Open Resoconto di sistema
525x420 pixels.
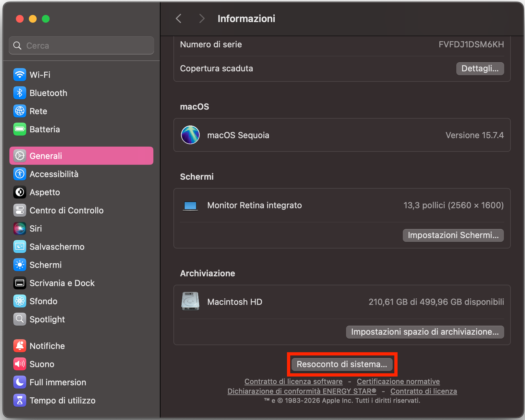tap(342, 364)
